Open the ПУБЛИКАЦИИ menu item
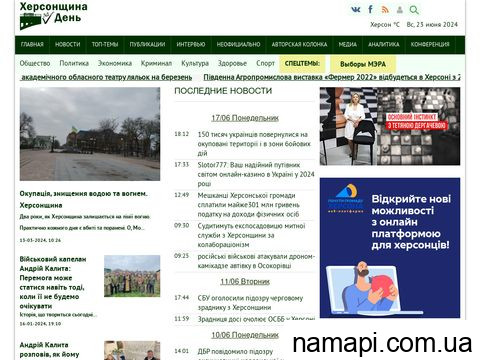 click(147, 44)
